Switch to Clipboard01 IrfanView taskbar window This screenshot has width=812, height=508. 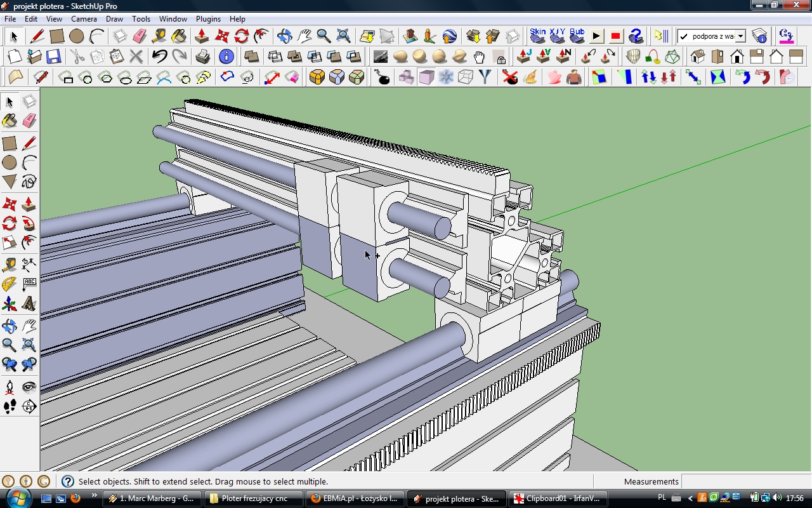(558, 498)
